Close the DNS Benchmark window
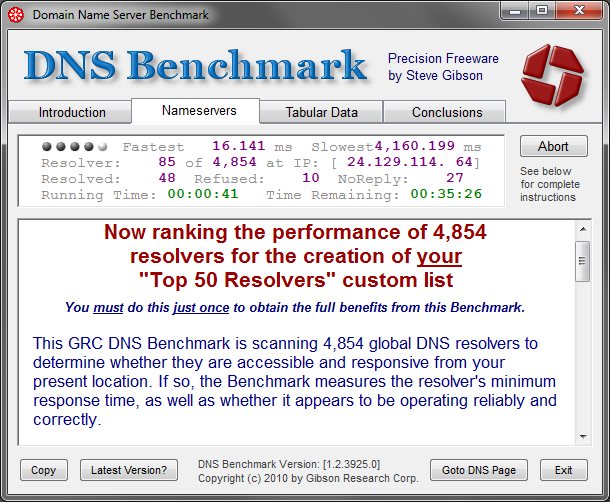 tap(579, 11)
